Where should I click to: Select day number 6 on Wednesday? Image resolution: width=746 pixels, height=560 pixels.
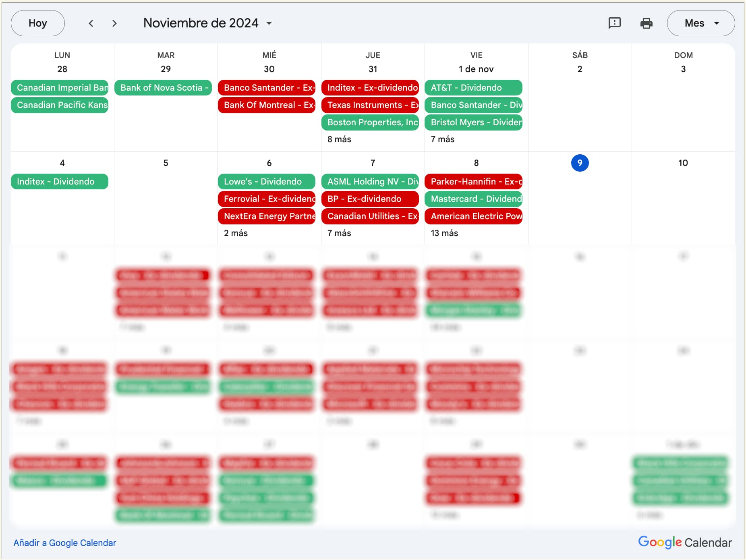269,163
